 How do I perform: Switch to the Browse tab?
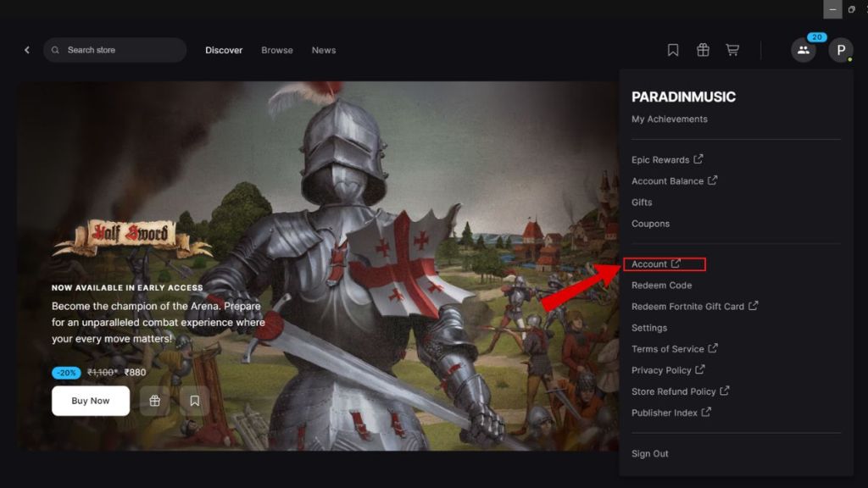(277, 50)
